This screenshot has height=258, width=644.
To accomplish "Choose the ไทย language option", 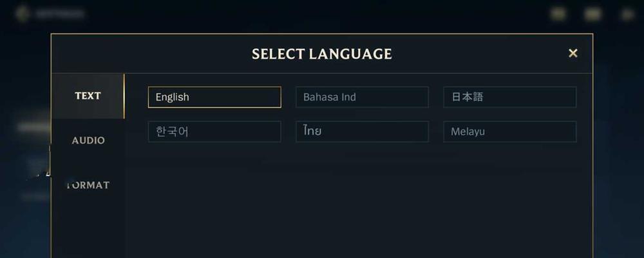I will click(x=362, y=132).
